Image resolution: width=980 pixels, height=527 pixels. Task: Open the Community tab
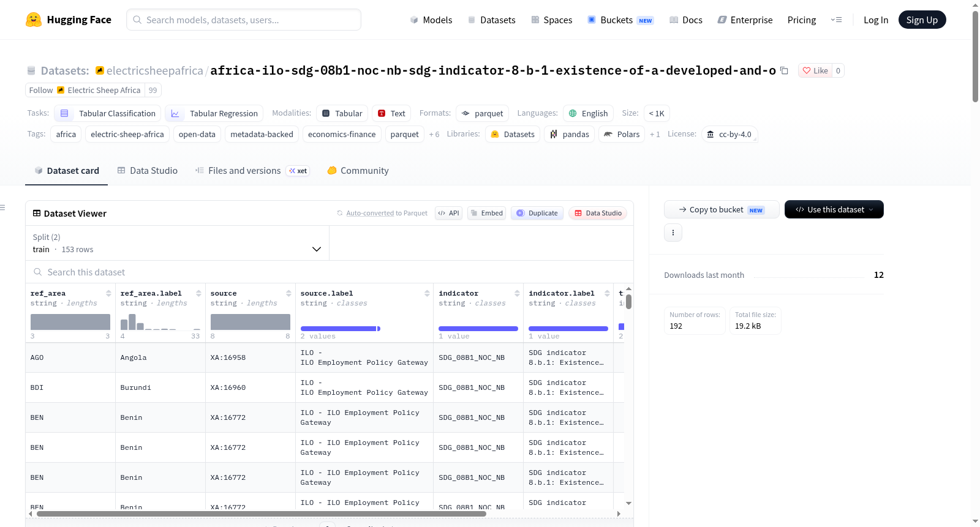358,171
